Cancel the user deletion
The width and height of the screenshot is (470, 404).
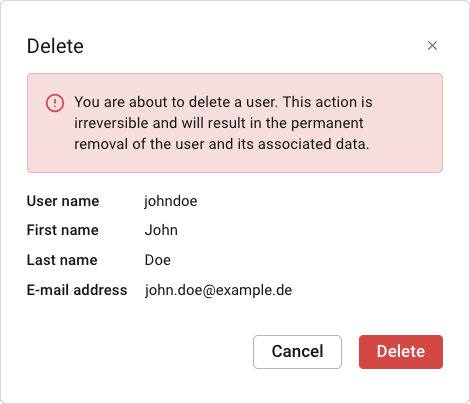[297, 352]
